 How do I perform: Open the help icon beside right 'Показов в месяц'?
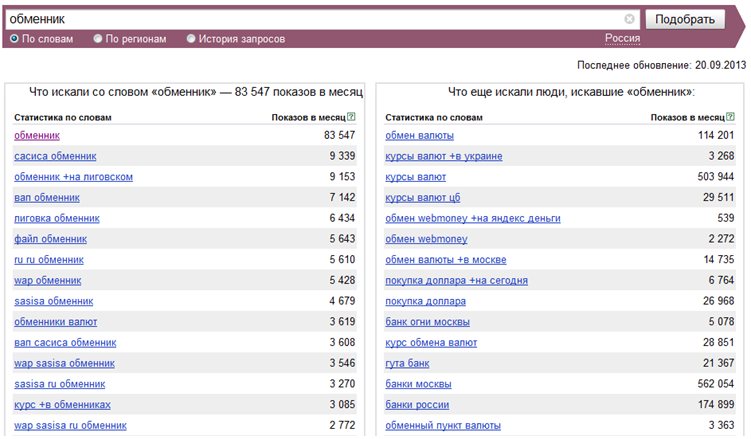(x=730, y=116)
